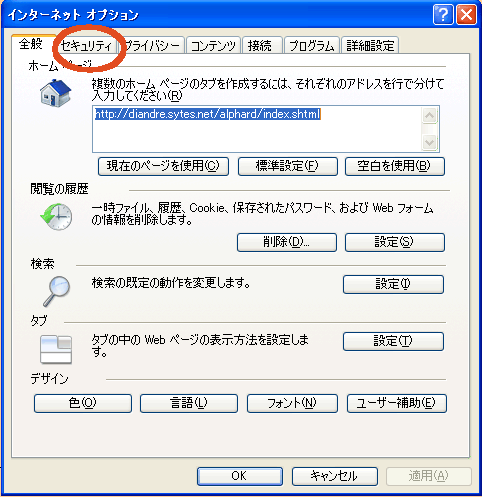Open 設定(T) for tab settings
This screenshot has width=482, height=497.
(393, 341)
